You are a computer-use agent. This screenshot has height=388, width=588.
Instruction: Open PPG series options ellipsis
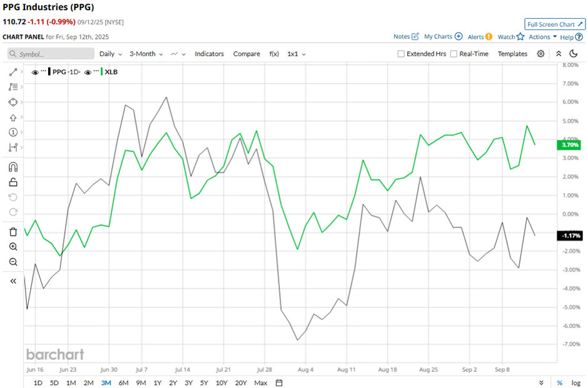coord(44,71)
